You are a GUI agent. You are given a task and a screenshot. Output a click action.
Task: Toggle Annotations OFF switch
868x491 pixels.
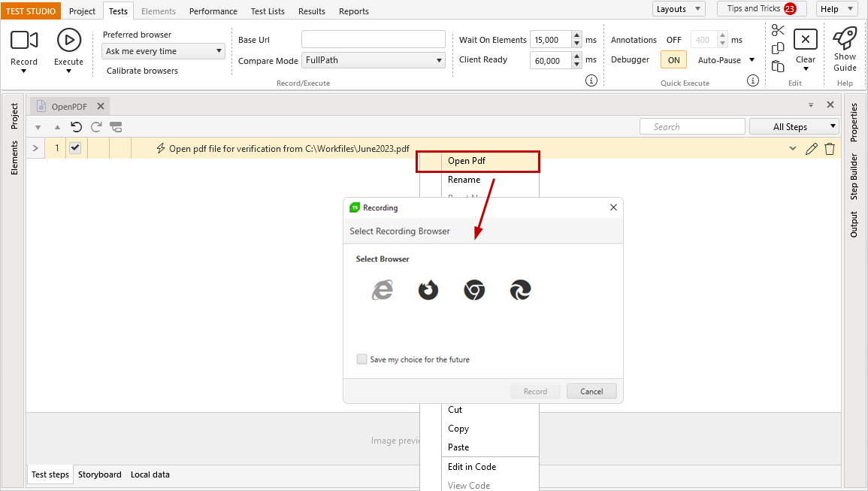click(x=673, y=40)
